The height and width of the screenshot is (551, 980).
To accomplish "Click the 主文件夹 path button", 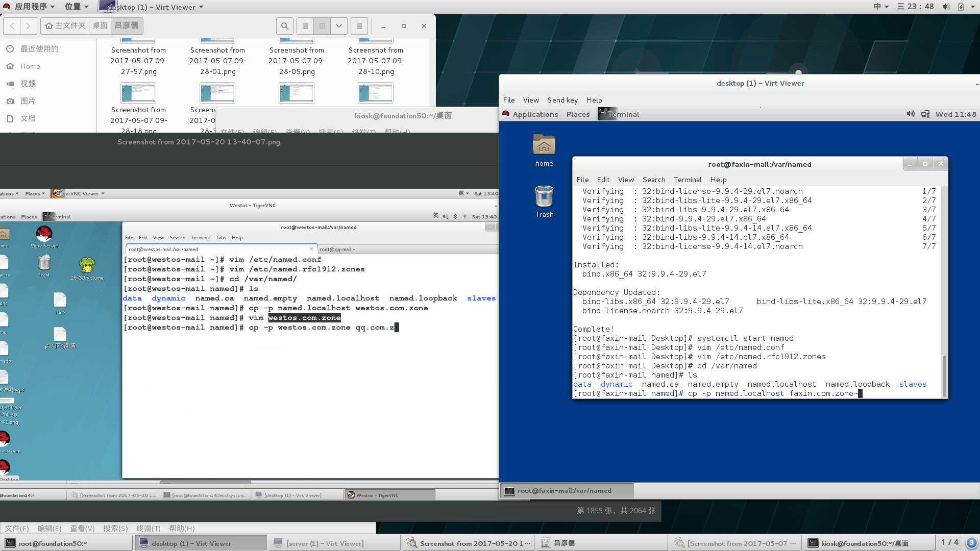I will coord(65,26).
